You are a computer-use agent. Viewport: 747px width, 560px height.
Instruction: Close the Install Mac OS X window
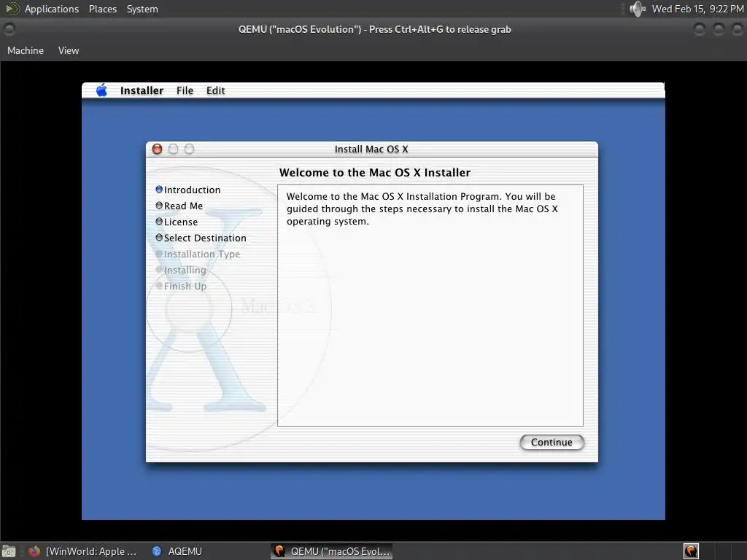pos(158,149)
